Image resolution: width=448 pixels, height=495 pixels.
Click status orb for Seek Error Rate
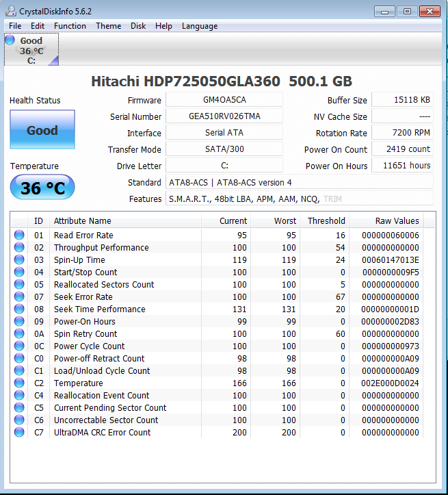(19, 296)
